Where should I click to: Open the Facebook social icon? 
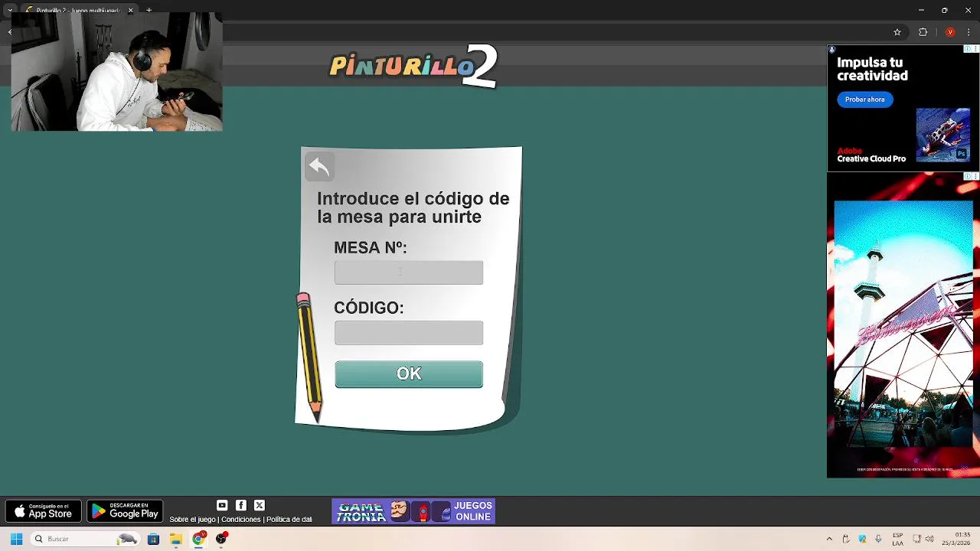click(241, 505)
